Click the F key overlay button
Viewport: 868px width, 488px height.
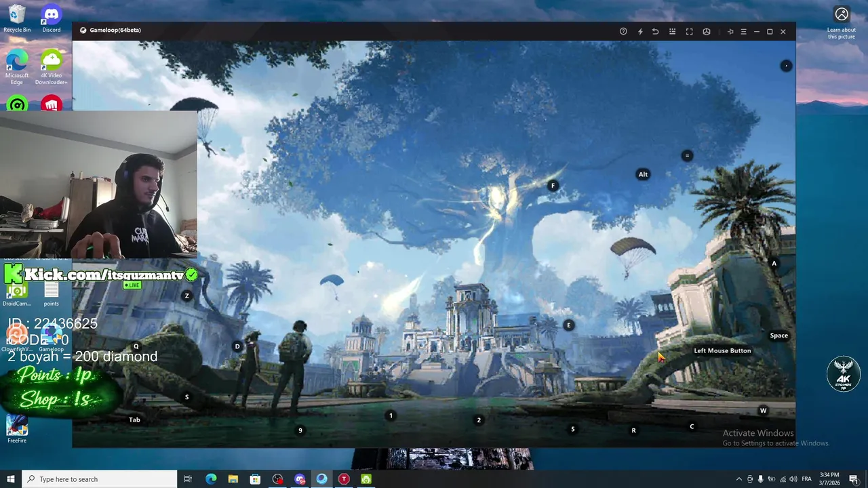pyautogui.click(x=553, y=186)
